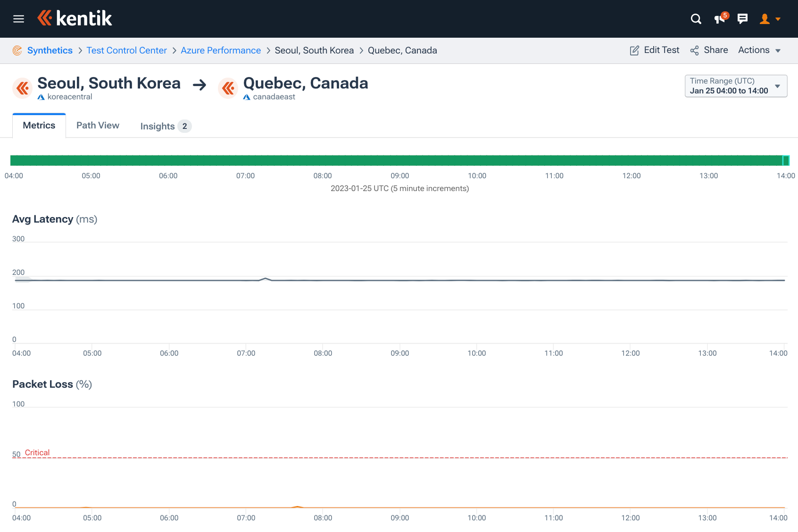
Task: Click the Edit Test button
Action: click(x=655, y=50)
